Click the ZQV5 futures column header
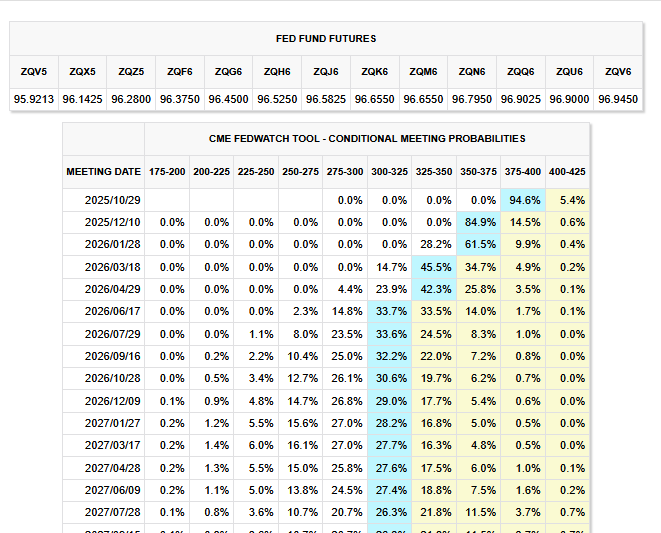This screenshot has width=661, height=533. tap(34, 72)
